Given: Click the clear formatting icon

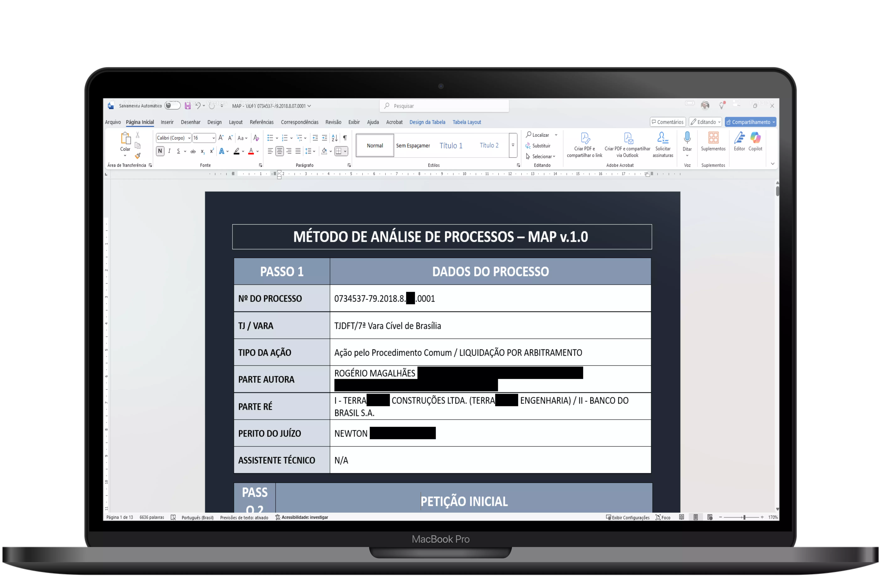Looking at the screenshot, I should (x=256, y=138).
